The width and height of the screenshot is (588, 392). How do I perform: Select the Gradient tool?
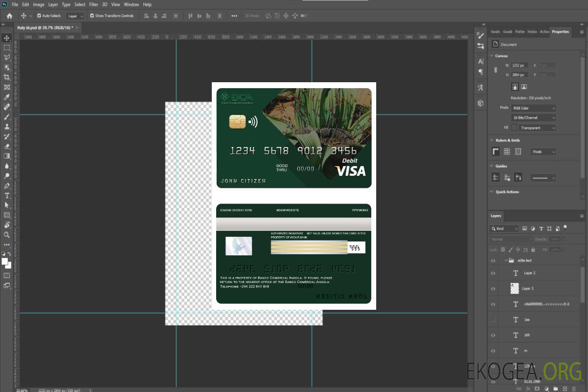pyautogui.click(x=7, y=156)
